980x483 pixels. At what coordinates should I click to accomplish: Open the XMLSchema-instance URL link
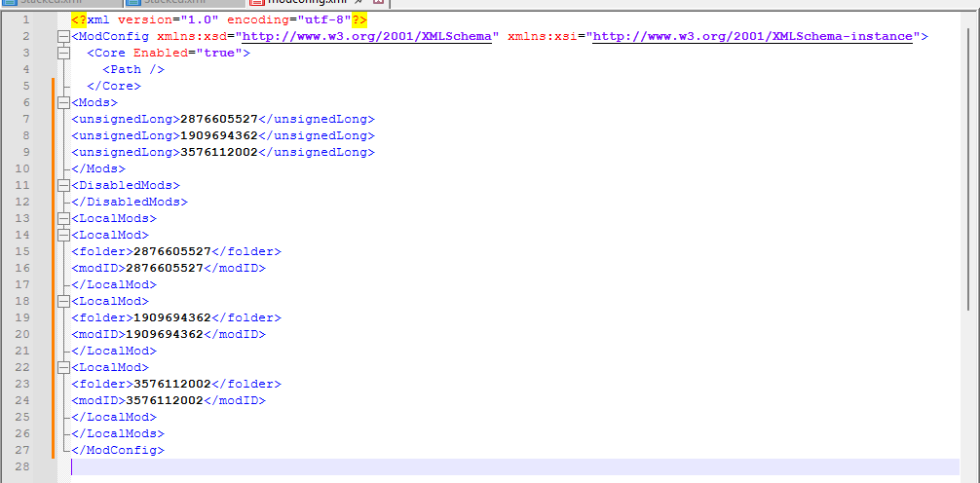[x=753, y=37]
